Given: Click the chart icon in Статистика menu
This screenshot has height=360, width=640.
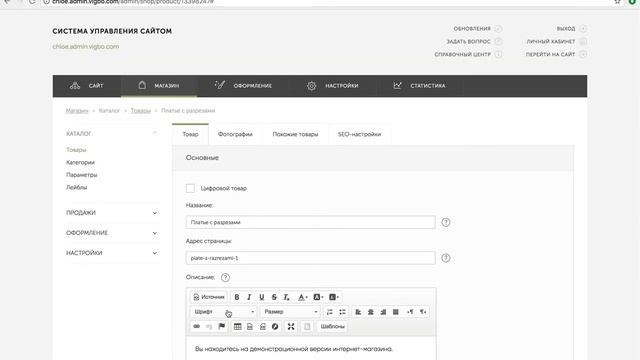Looking at the screenshot, I should click(x=397, y=85).
